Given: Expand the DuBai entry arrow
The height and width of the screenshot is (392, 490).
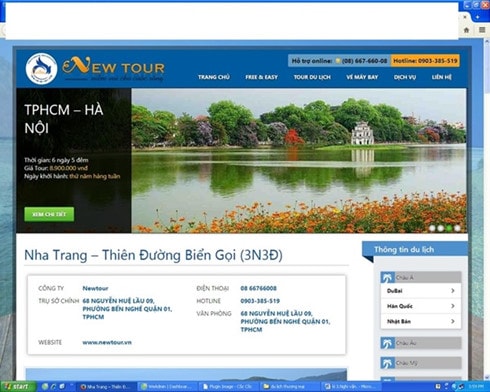Looking at the screenshot, I should tap(453, 291).
